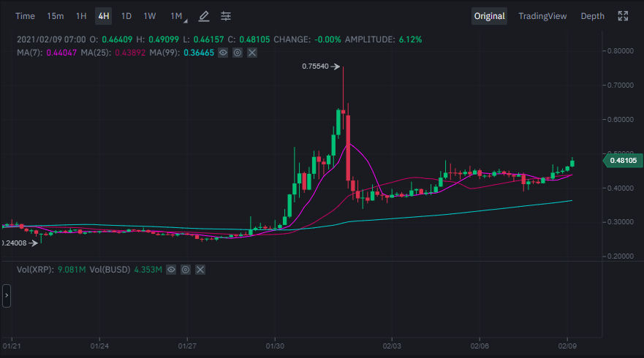Viewport: 644px width, 358px height.
Task: Select the Time interval option
Action: tap(25, 16)
